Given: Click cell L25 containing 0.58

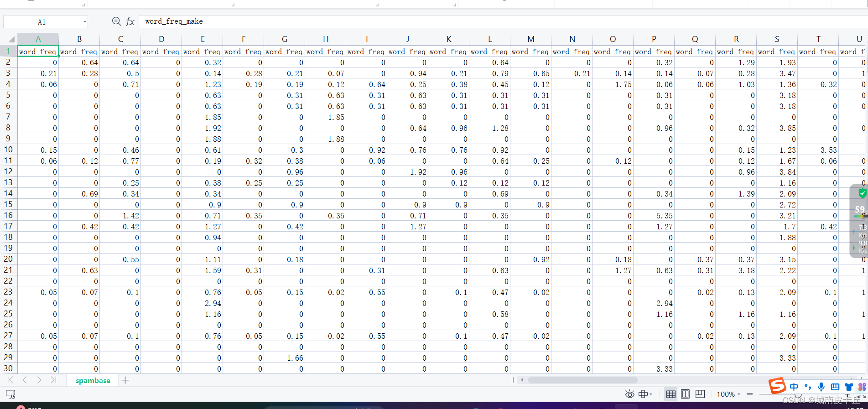Looking at the screenshot, I should (490, 314).
